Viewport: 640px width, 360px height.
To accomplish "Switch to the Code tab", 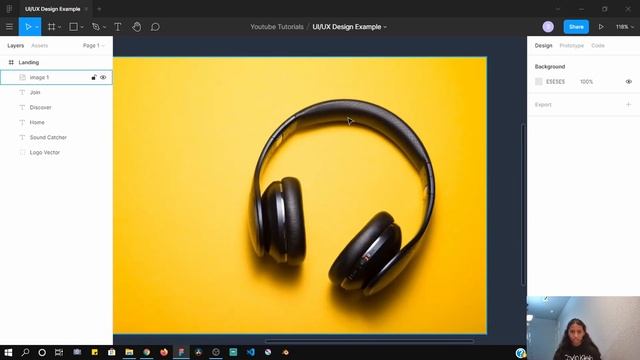I will pos(598,46).
